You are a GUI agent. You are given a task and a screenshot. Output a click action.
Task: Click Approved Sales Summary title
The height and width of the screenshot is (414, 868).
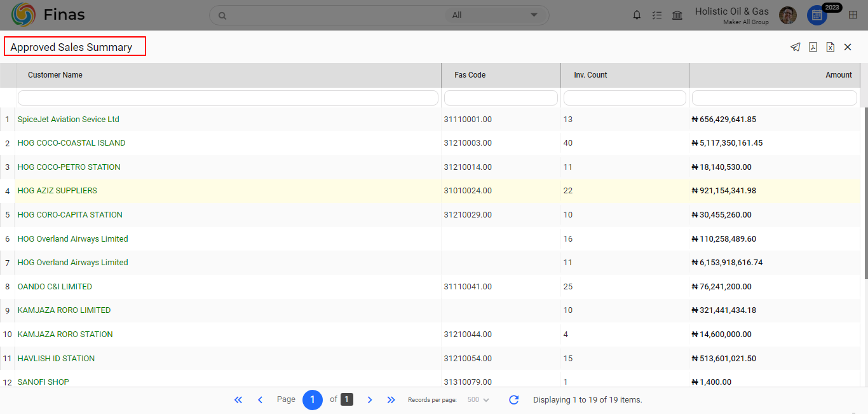[x=71, y=47]
